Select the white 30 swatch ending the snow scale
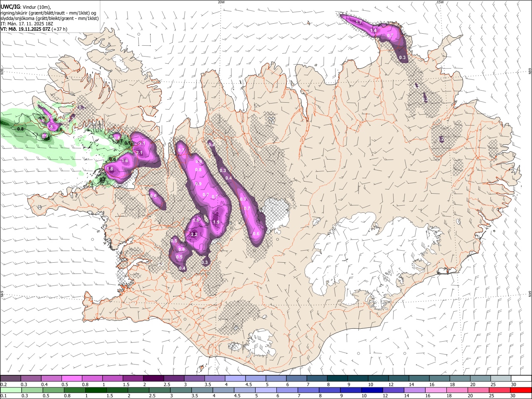This screenshot has height=399, width=532. pos(521,379)
